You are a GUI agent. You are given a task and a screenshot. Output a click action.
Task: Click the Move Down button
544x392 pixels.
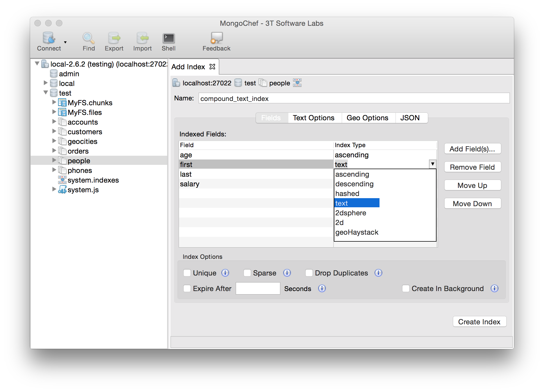[473, 204]
